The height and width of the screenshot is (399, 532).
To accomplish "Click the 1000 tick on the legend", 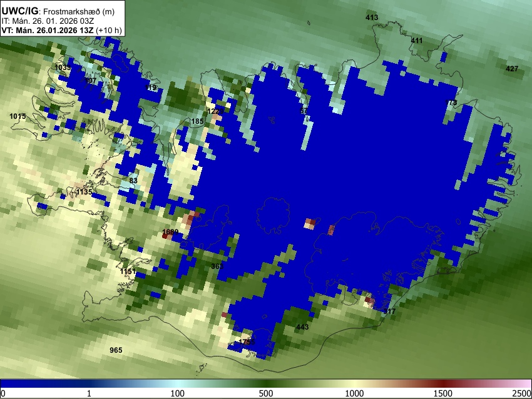I will point(354,393).
